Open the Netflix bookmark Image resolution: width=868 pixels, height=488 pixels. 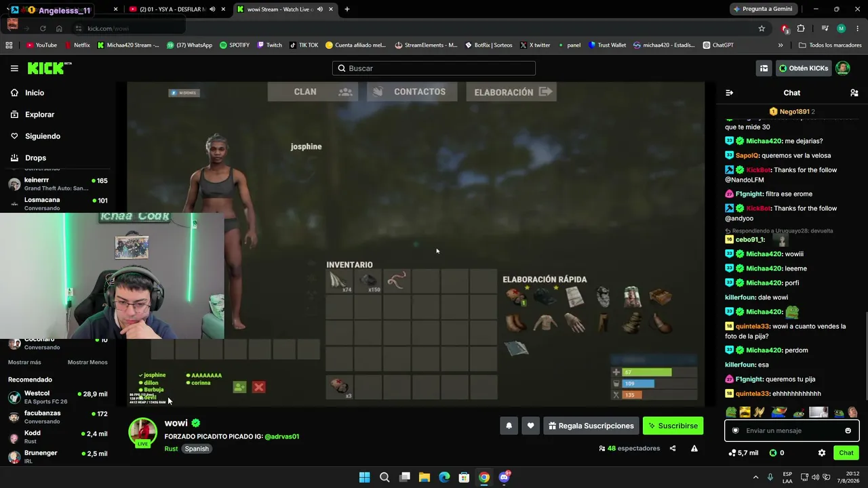77,45
